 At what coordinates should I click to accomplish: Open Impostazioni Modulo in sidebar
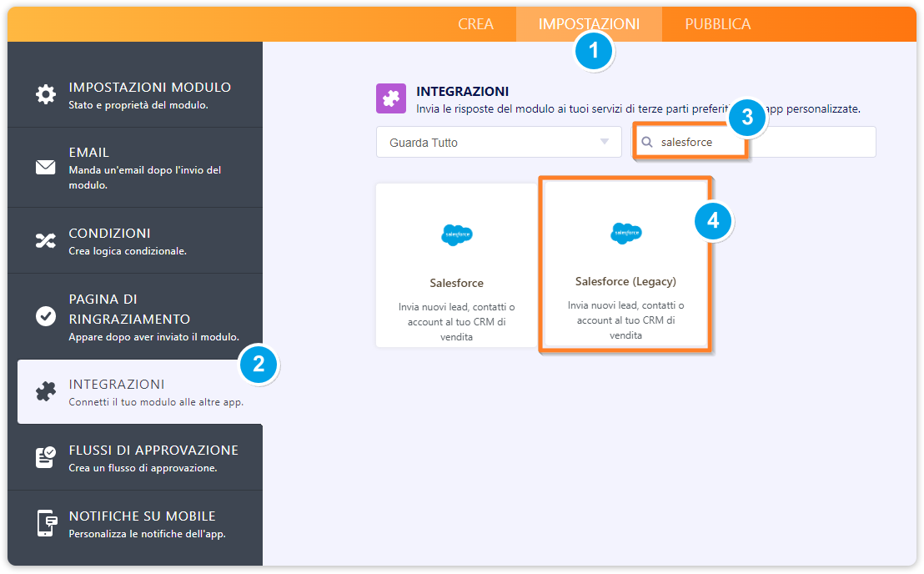135,95
